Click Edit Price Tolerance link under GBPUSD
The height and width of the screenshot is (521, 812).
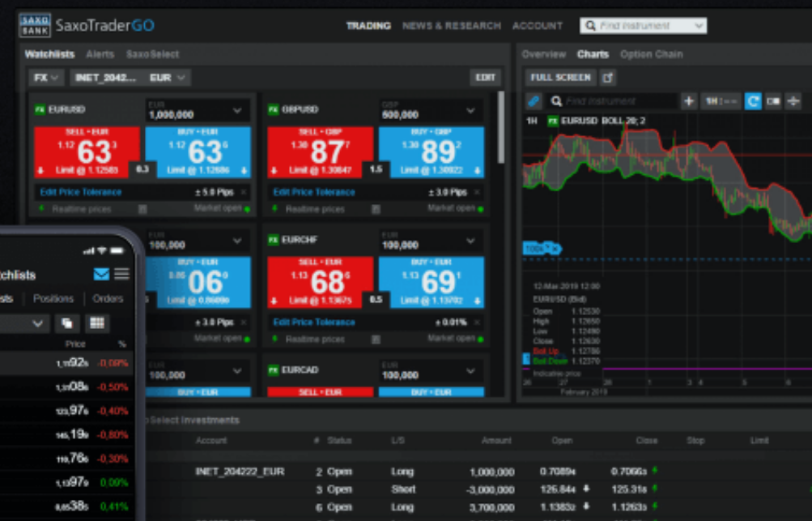pos(314,192)
